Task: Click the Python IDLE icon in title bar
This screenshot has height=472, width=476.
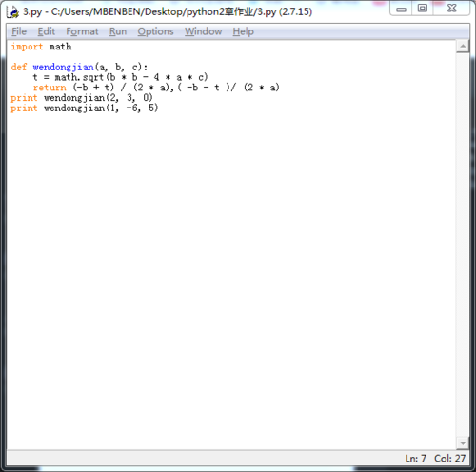Action: [x=13, y=12]
